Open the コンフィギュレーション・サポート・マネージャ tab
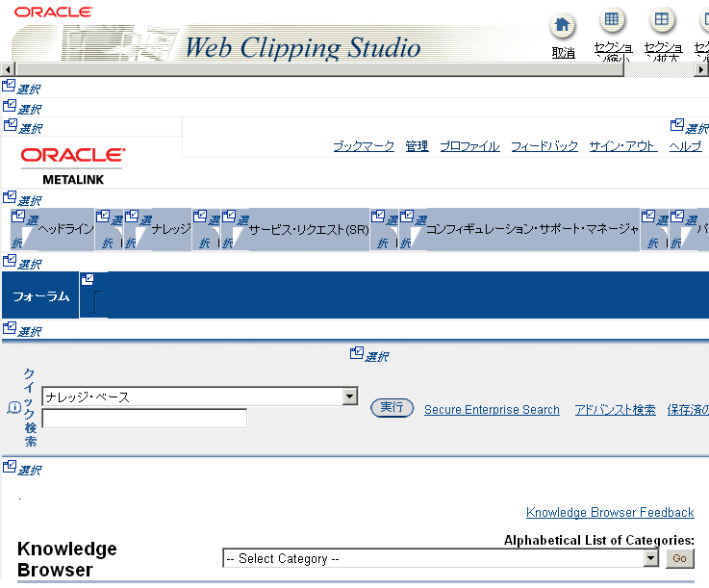Screen dimensions: 709x588 point(533,229)
